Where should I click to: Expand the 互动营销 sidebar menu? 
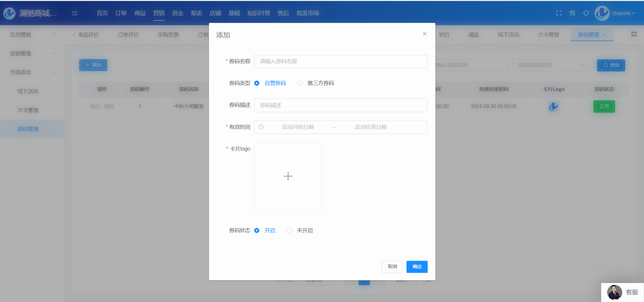click(x=32, y=35)
